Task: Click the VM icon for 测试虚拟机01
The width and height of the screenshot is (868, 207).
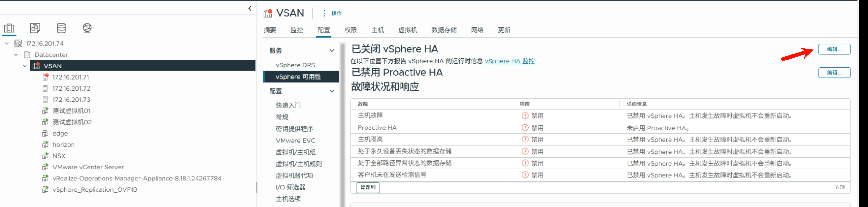Action: coord(45,111)
